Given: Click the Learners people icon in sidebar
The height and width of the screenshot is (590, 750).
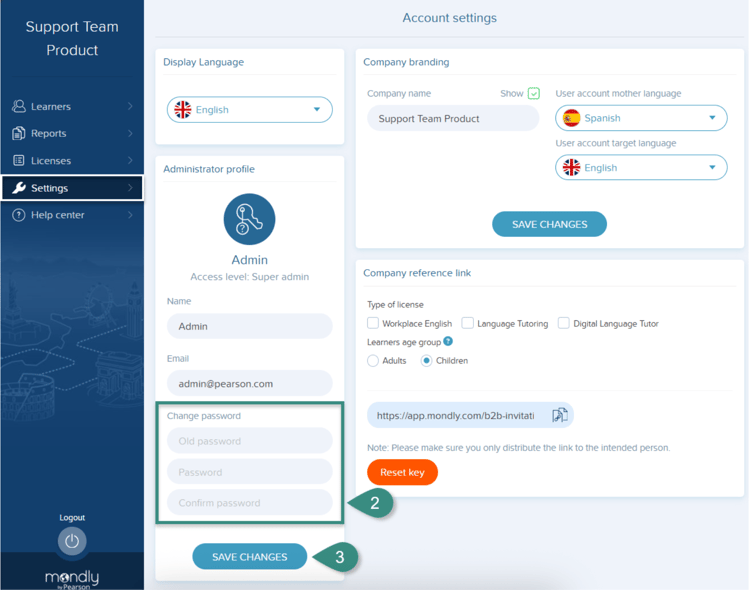Looking at the screenshot, I should pyautogui.click(x=19, y=106).
